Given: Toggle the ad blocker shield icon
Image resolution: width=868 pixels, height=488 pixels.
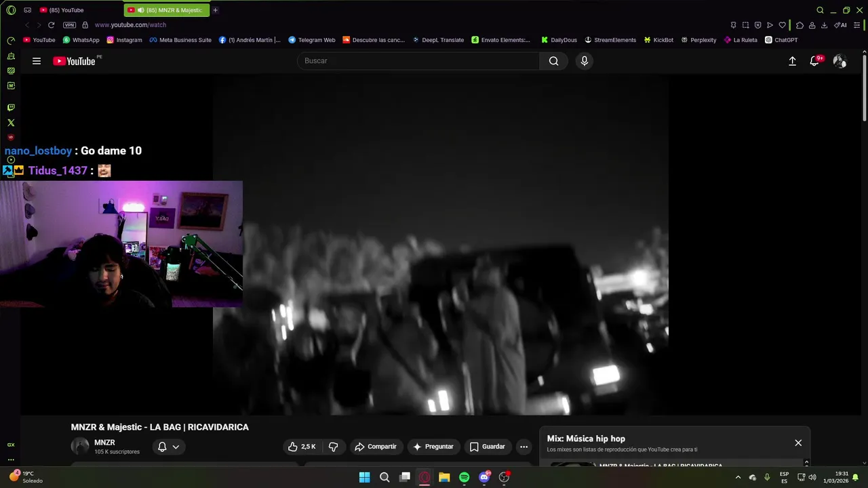Looking at the screenshot, I should tap(757, 25).
